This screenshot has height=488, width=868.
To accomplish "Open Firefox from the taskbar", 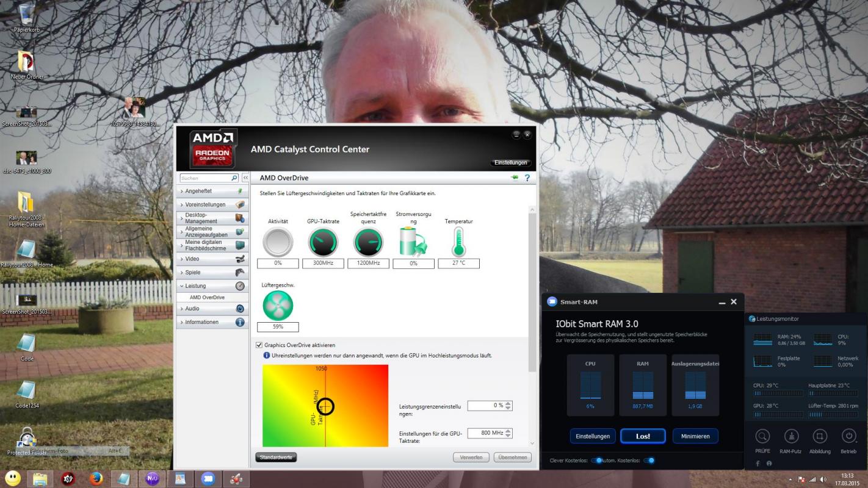I will (x=96, y=479).
